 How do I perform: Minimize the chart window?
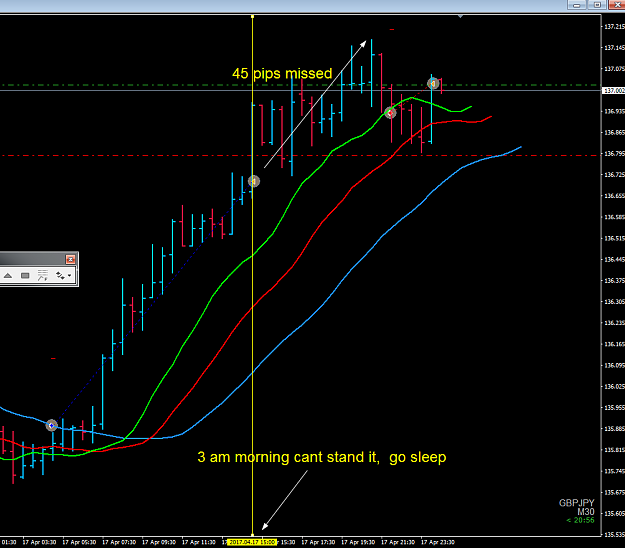pos(576,5)
